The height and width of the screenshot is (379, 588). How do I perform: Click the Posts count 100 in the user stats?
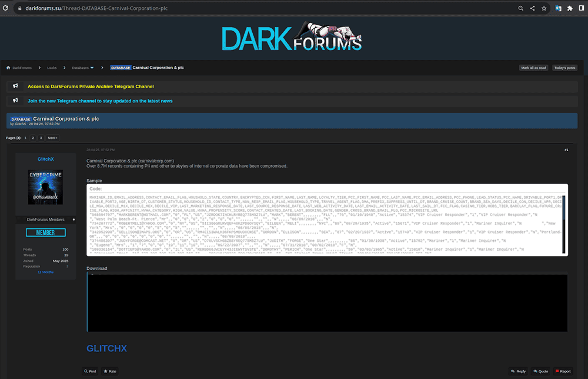point(65,249)
